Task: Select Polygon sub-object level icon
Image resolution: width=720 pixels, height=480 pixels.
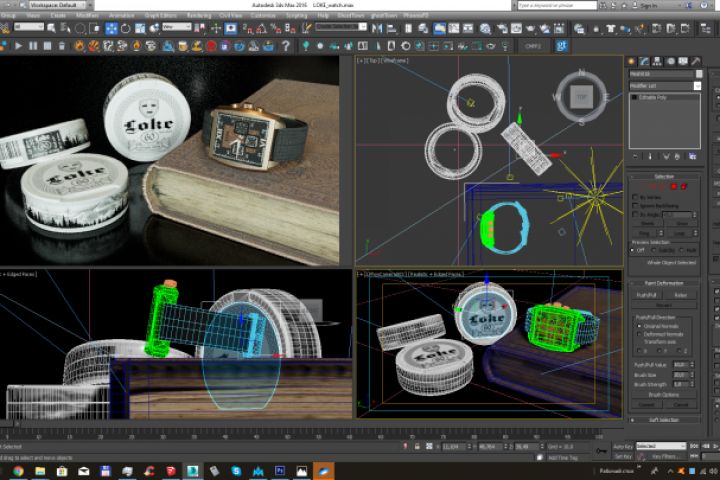Action: [675, 186]
